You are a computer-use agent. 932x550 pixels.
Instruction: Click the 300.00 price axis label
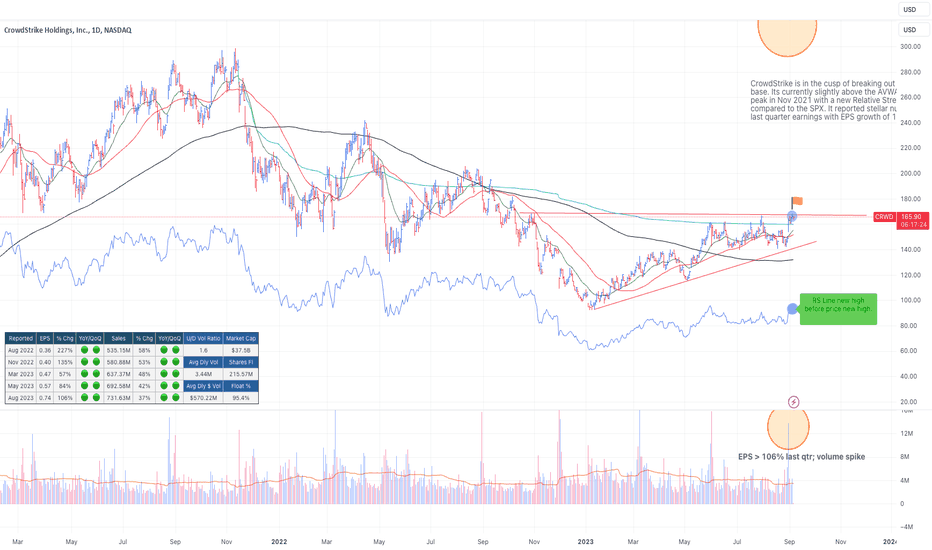[910, 46]
